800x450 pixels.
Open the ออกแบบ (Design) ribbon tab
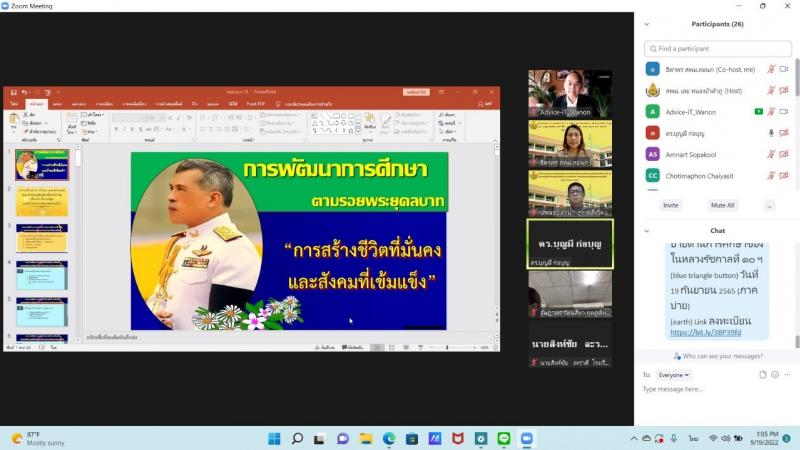click(79, 104)
